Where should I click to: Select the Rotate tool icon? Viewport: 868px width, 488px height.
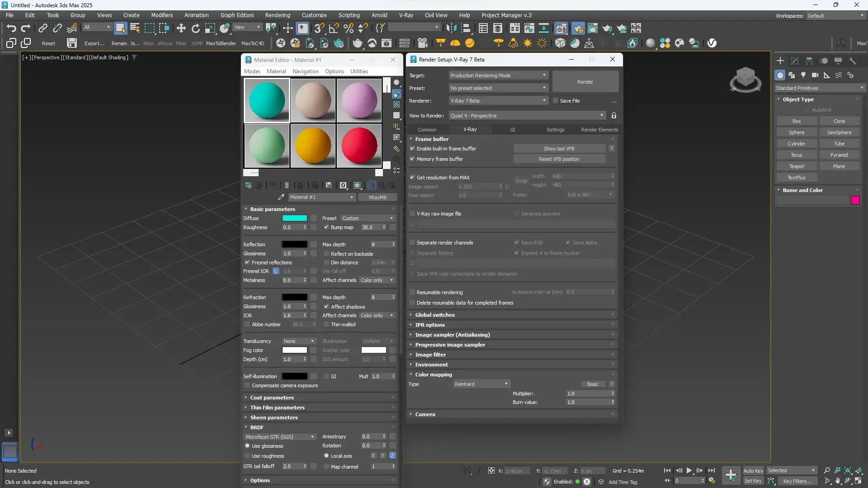(195, 28)
